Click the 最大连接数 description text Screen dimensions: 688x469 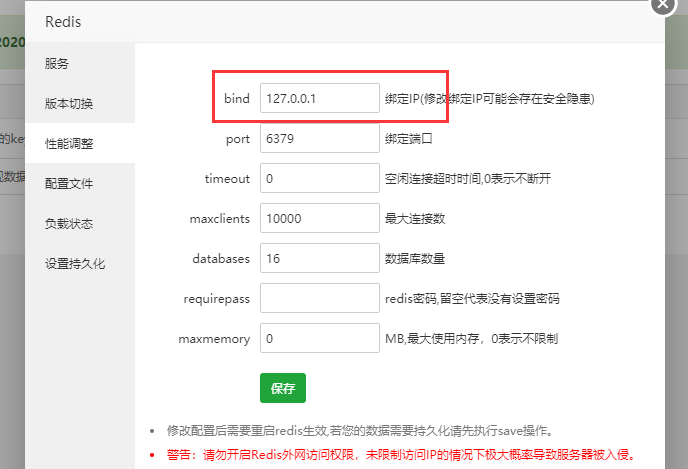pos(415,218)
